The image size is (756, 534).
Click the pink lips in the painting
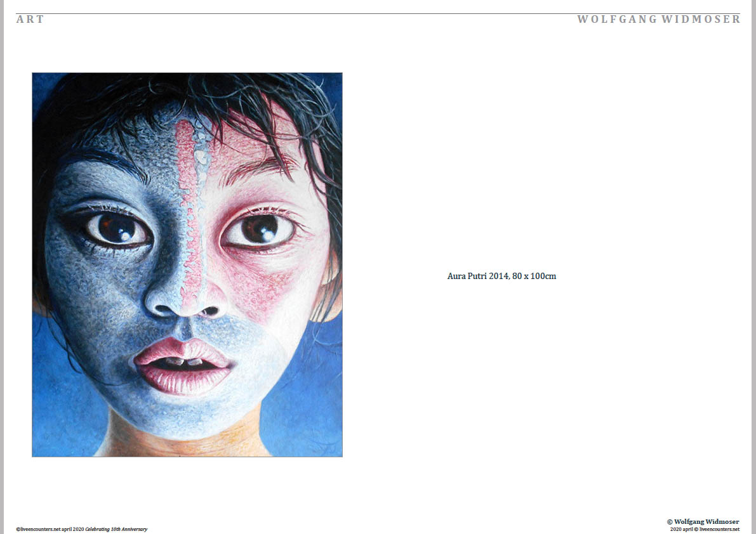pos(183,365)
